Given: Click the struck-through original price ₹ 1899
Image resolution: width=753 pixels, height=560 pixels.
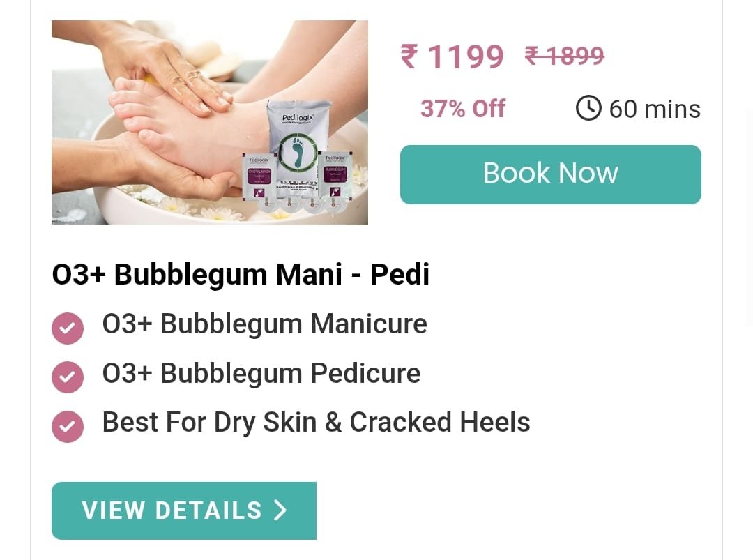Looking at the screenshot, I should [564, 56].
